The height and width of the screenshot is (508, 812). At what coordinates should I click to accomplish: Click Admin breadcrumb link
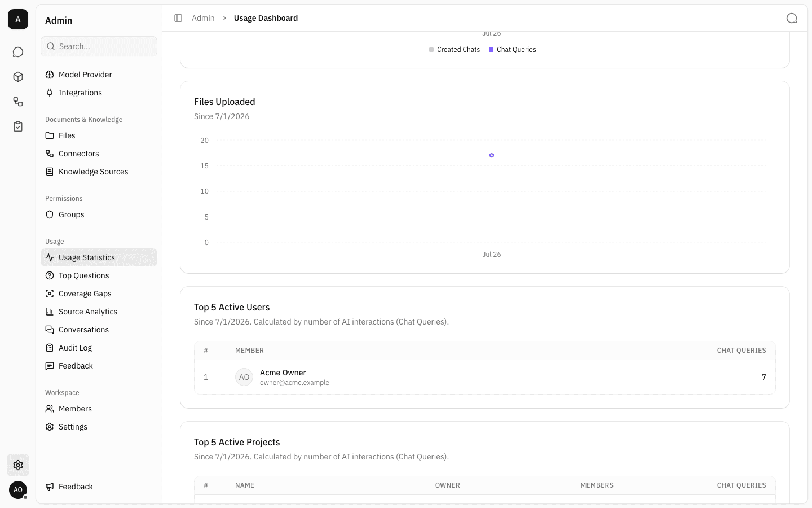pyautogui.click(x=203, y=18)
